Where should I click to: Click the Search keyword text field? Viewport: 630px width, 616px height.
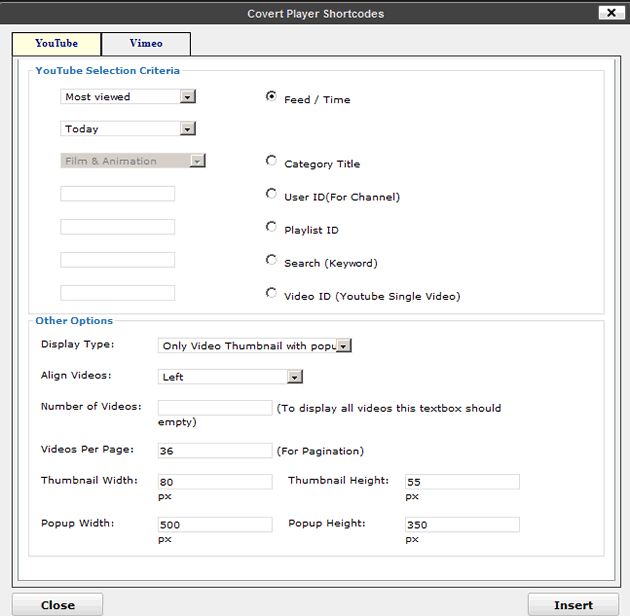pos(118,260)
